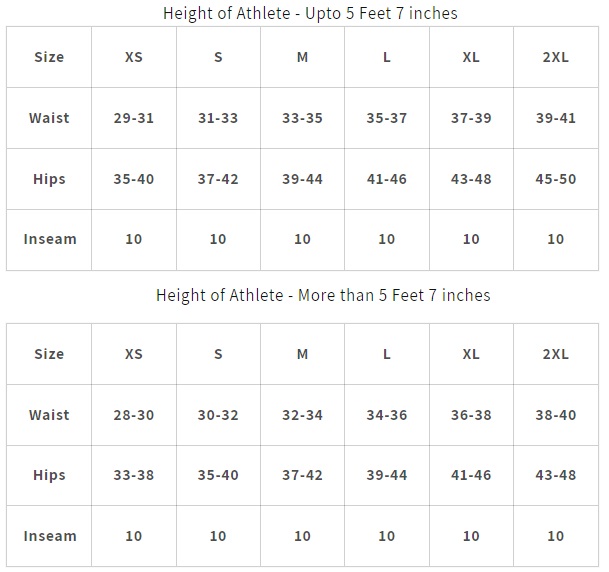Screen dimensions: 609x572
Task: Select the XS header in the first table
Action: coord(134,57)
